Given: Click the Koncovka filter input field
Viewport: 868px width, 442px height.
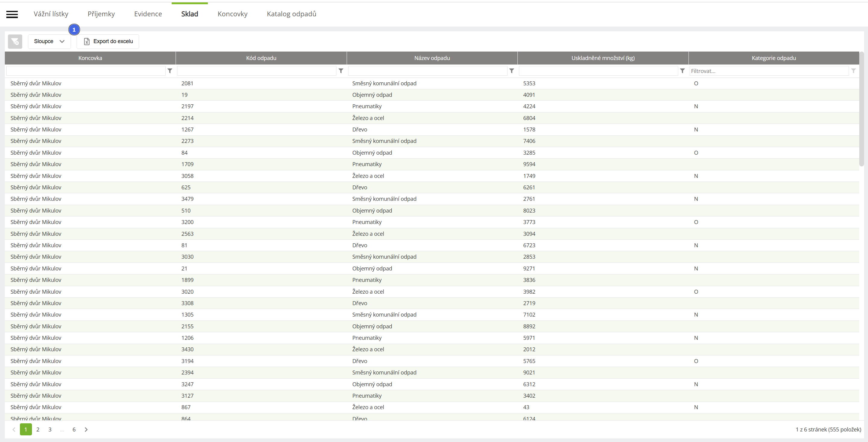Looking at the screenshot, I should 86,71.
